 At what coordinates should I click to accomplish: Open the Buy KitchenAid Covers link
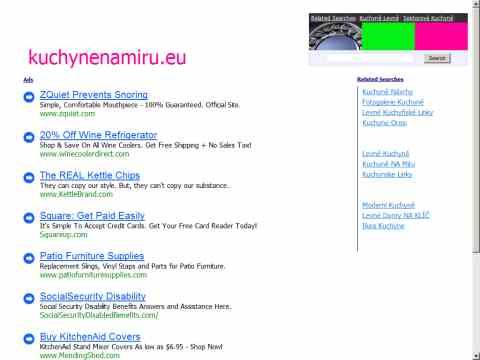click(x=90, y=337)
